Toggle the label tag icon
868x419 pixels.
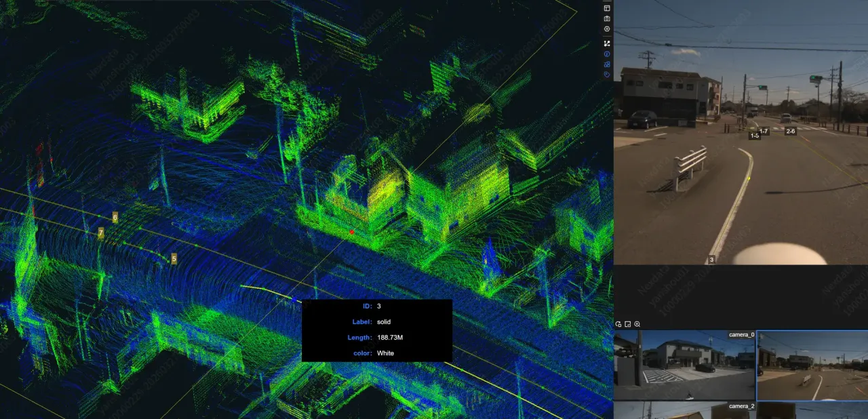tap(607, 75)
